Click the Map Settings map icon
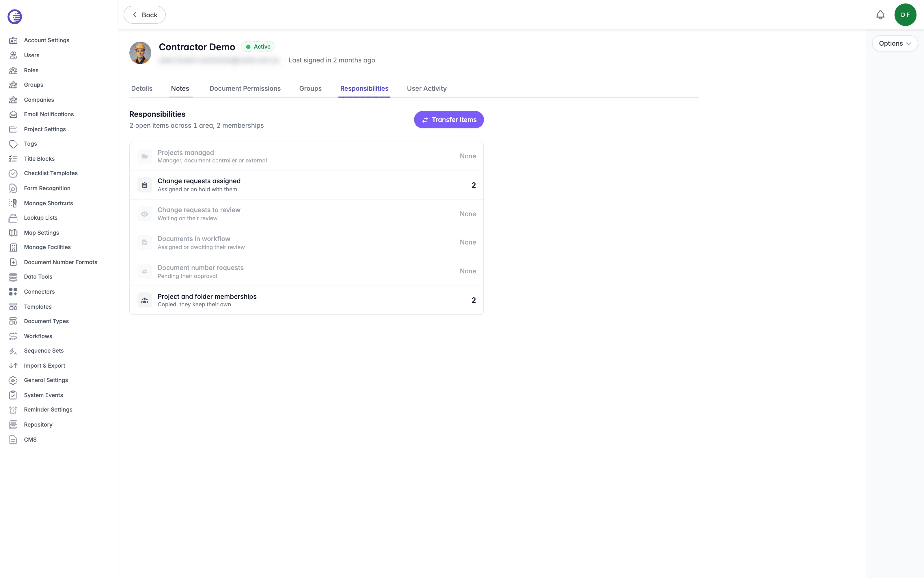Viewport: 924px width, 578px height. click(13, 232)
